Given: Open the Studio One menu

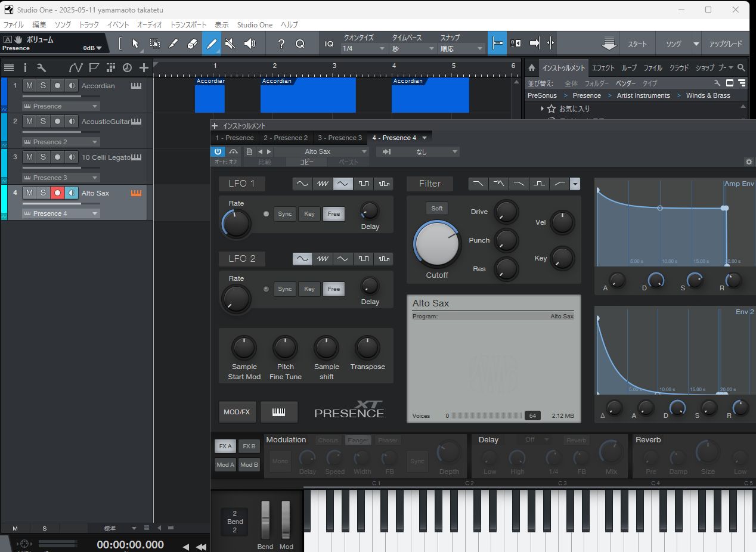Looking at the screenshot, I should click(255, 24).
